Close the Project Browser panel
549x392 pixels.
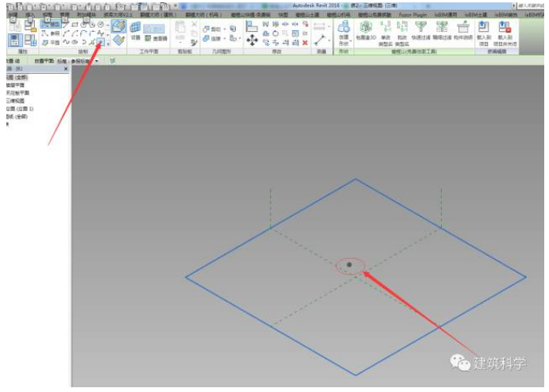point(66,69)
